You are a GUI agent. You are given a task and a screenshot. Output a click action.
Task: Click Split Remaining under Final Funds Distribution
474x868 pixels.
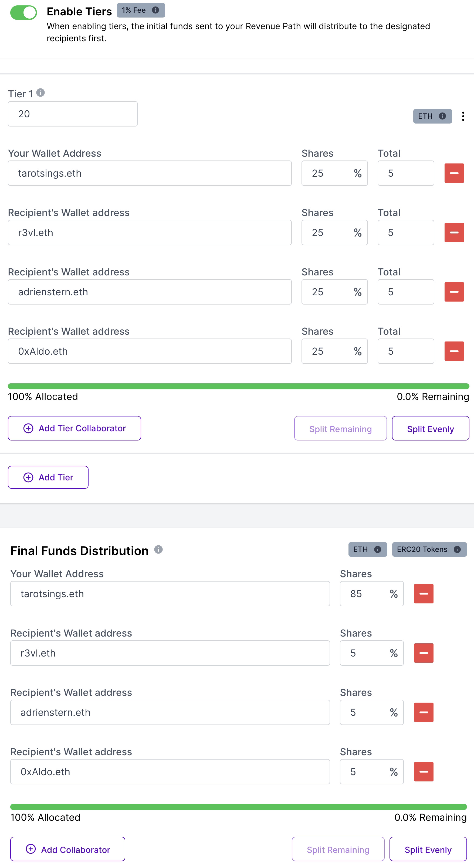click(338, 849)
